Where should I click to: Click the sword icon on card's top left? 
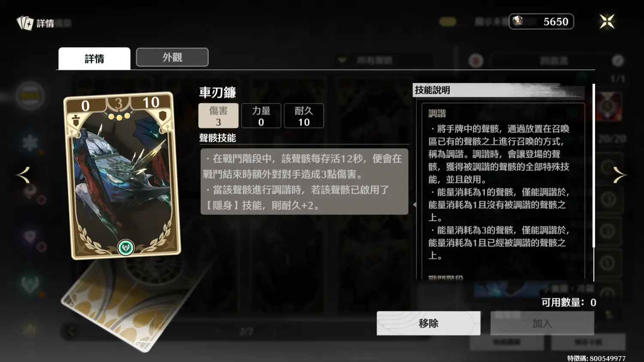(76, 121)
